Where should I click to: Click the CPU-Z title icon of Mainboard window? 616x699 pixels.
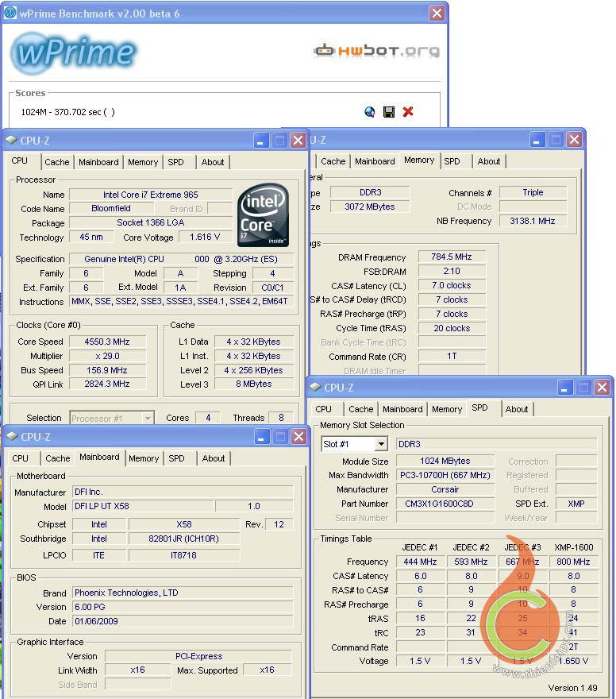click(x=12, y=436)
